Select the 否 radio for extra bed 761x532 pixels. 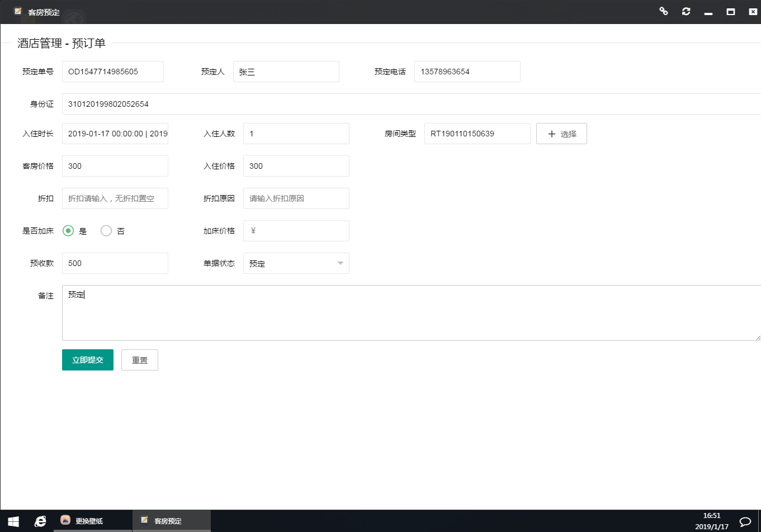[x=106, y=231]
